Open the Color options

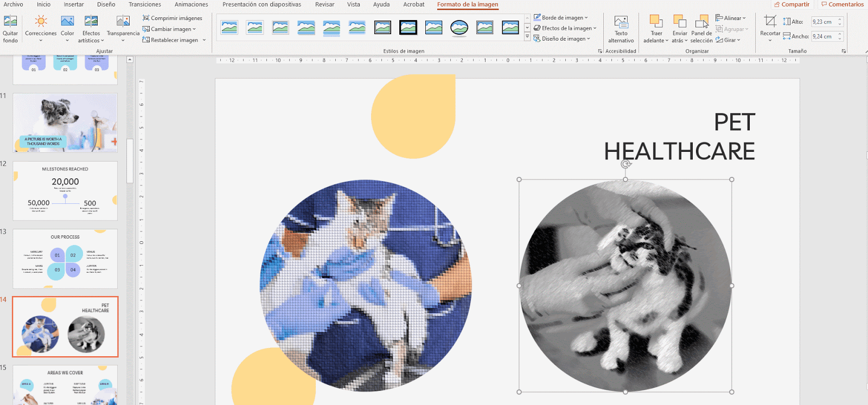(67, 29)
